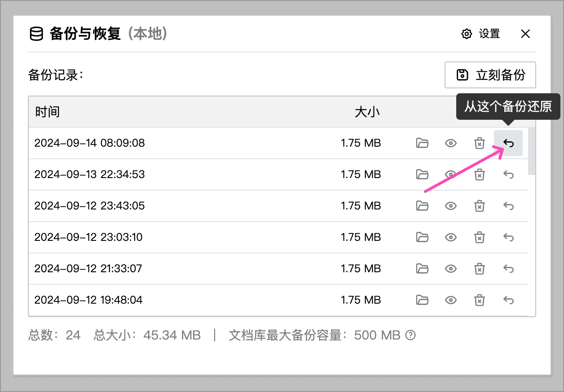Viewport: 564px width, 392px height.
Task: Open 设置 with the gear icon
Action: 481,34
